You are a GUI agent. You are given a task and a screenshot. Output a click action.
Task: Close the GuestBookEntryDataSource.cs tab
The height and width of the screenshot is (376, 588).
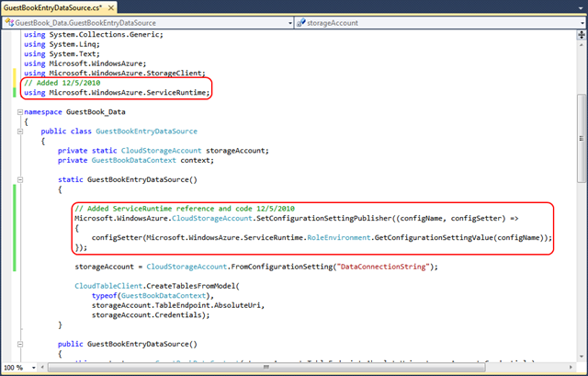pos(111,7)
